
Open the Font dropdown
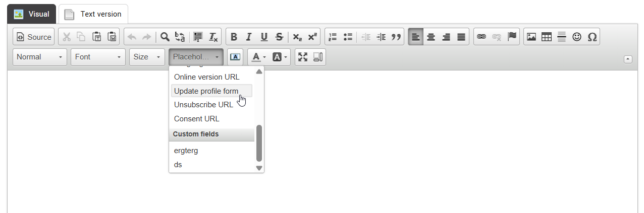tap(98, 57)
